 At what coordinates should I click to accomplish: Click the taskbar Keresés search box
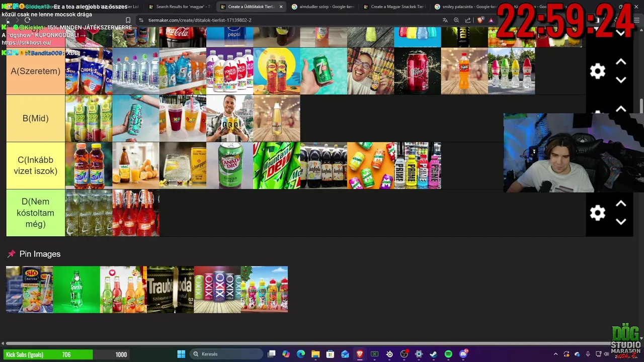click(x=225, y=354)
